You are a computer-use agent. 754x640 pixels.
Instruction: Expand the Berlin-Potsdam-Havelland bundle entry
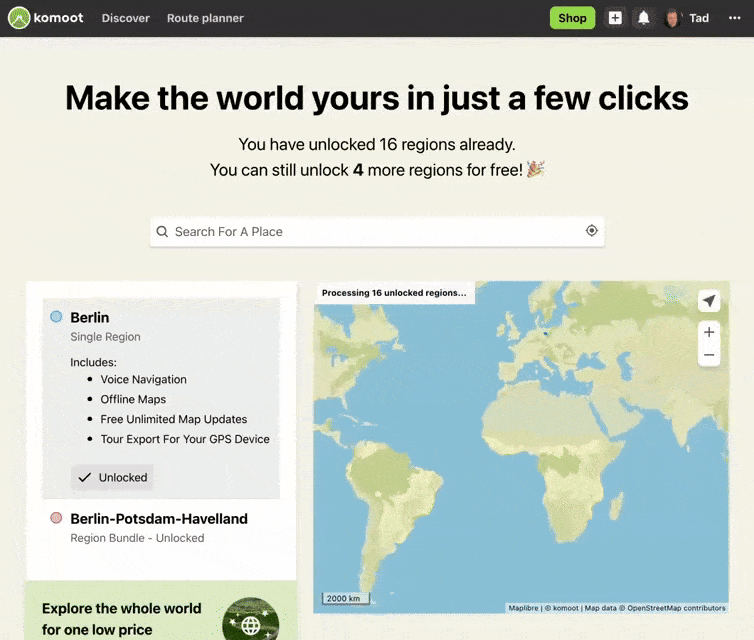coord(161,527)
